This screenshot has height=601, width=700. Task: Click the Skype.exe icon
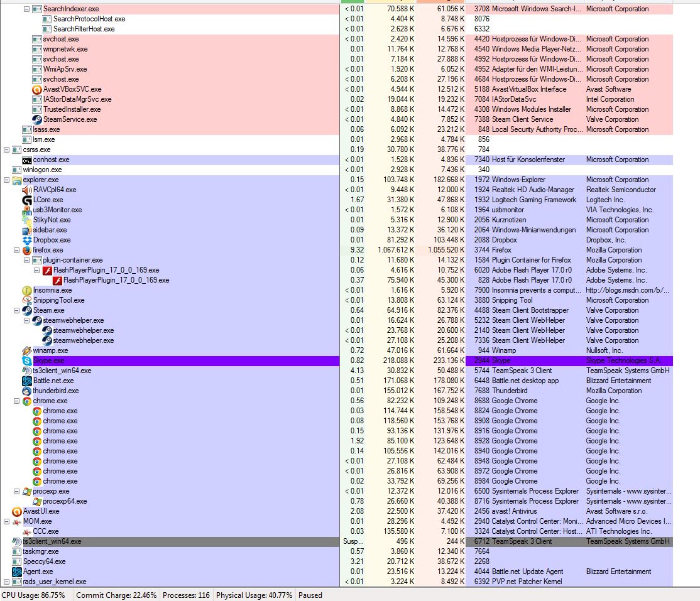coord(27,361)
